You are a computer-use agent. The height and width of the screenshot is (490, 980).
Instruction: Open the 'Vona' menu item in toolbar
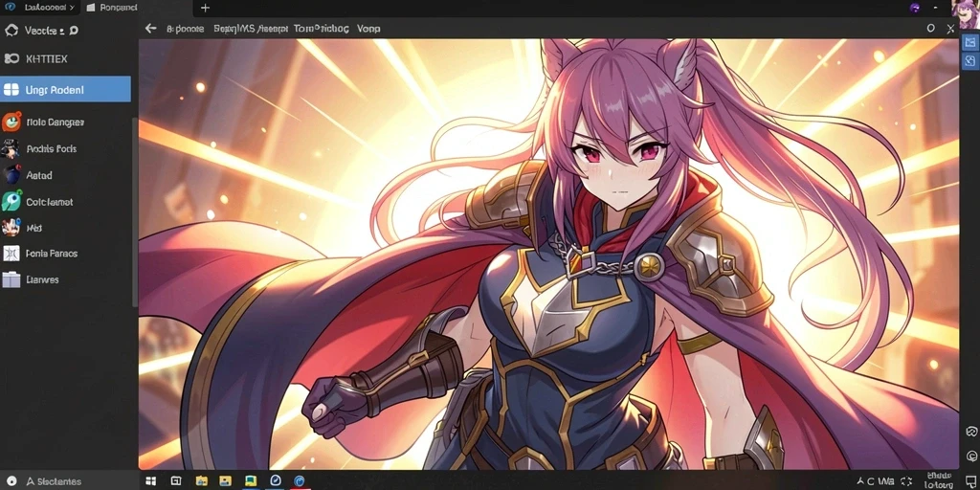click(368, 29)
